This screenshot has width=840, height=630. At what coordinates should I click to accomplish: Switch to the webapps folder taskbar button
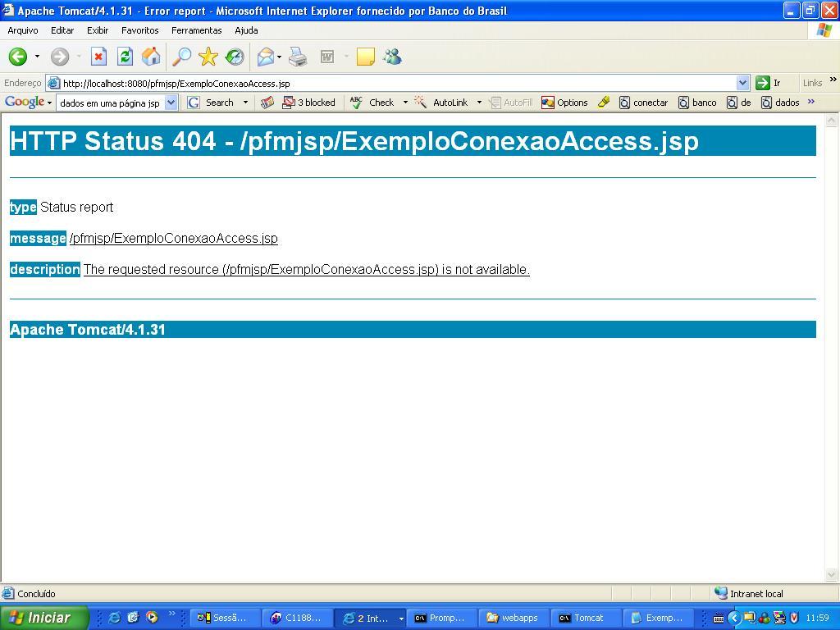point(513,619)
